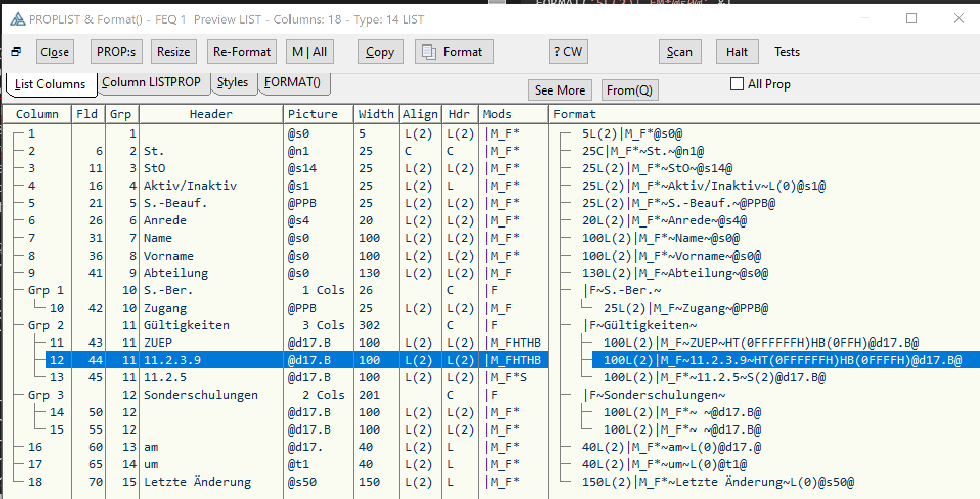Collapse the Grp 2 tree node
This screenshot has width=980, height=499.
click(x=46, y=325)
